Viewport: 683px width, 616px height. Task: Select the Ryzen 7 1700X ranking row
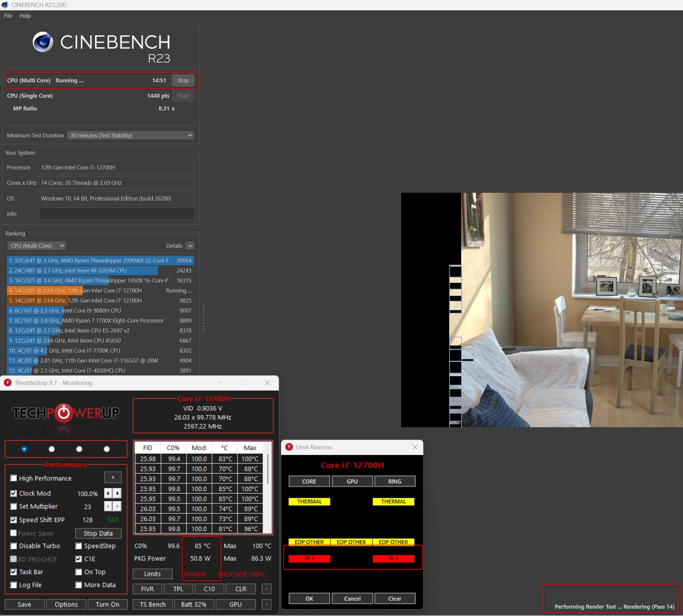[100, 321]
